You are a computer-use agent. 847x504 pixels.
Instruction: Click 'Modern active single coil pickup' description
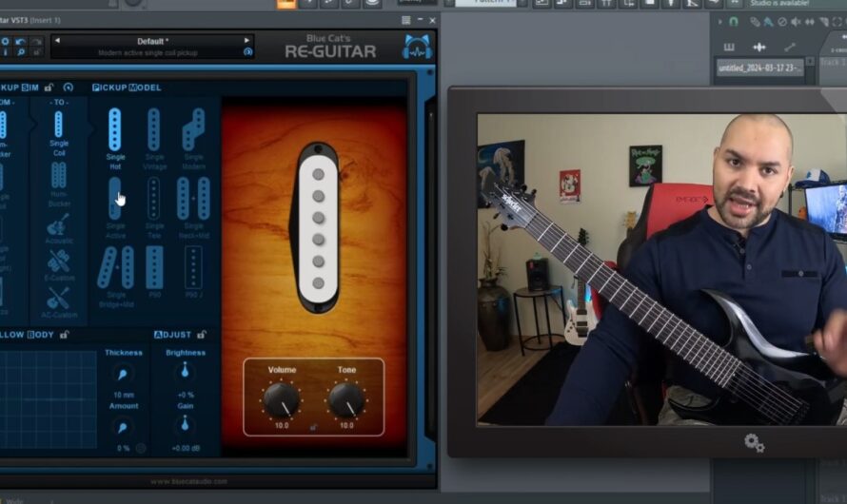148,53
